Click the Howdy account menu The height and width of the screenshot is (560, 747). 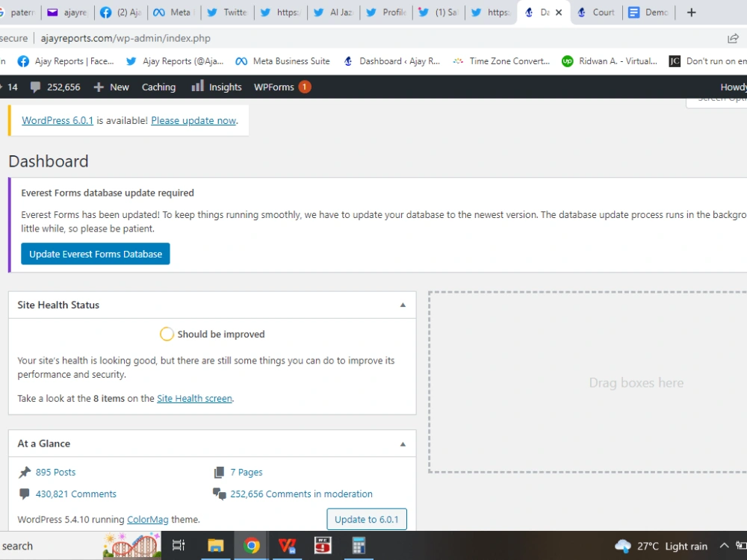pyautogui.click(x=734, y=87)
